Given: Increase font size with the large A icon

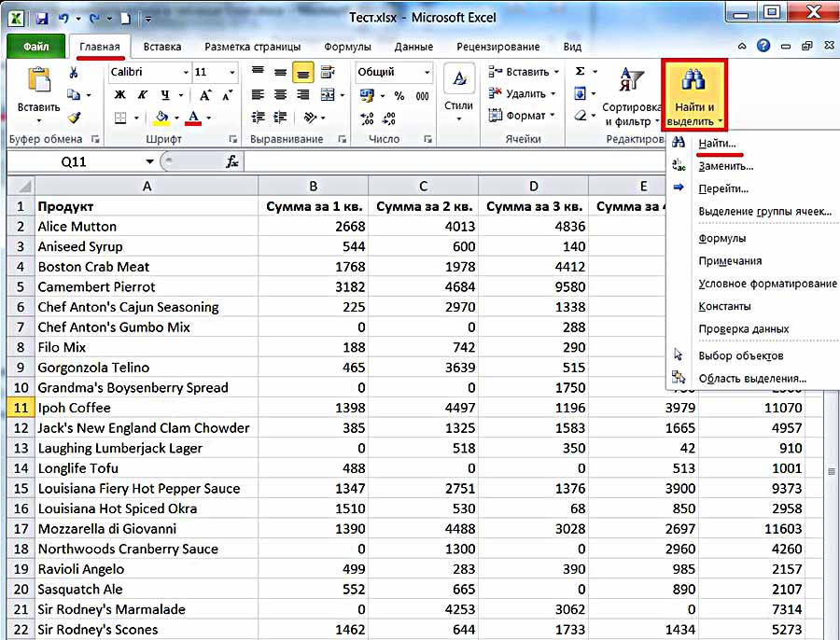Looking at the screenshot, I should pos(205,95).
